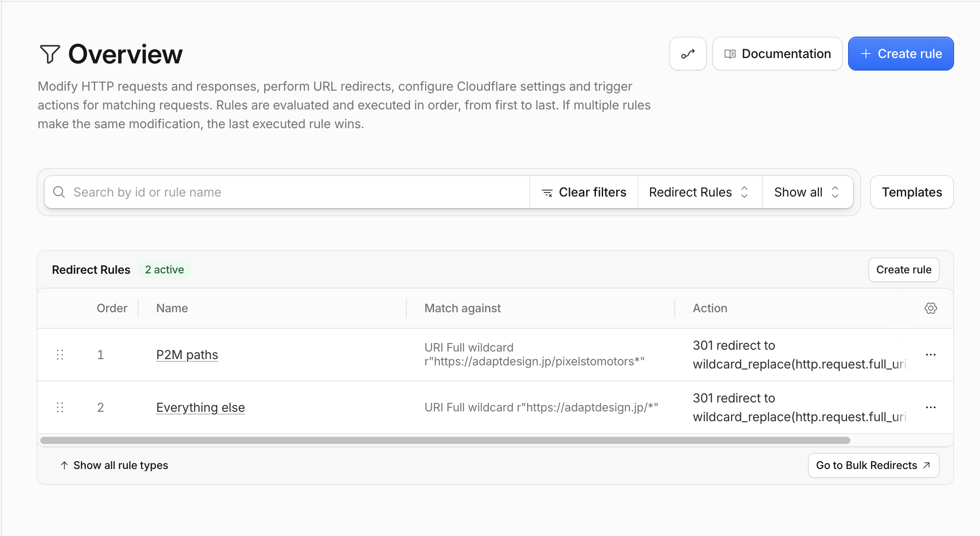Click the adaptdesign.jp/* wildcard match text
Image resolution: width=980 pixels, height=536 pixels.
[x=541, y=407]
